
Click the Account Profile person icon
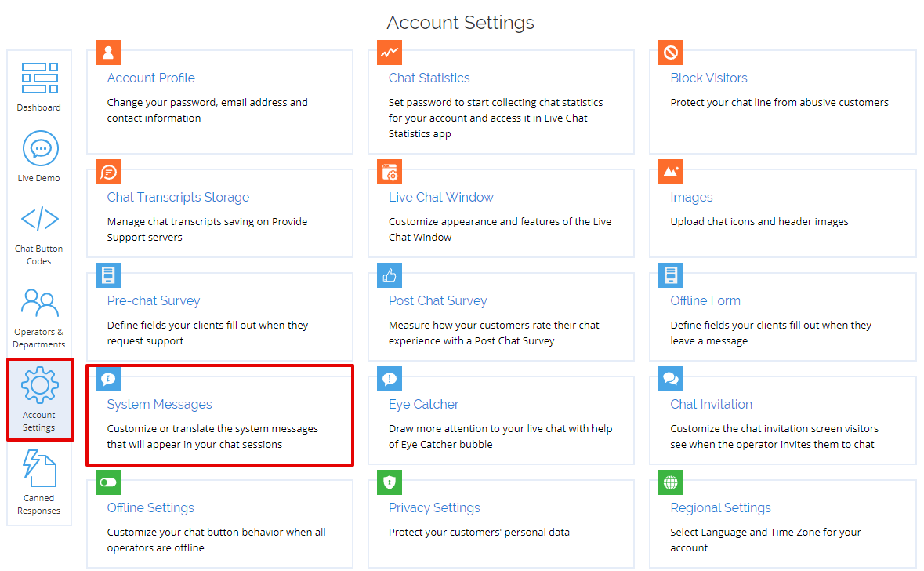point(107,53)
